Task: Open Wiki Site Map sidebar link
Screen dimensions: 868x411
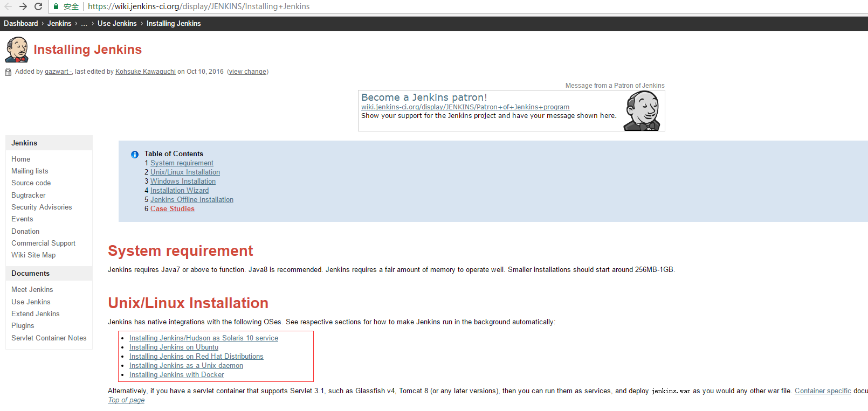Action: coord(33,255)
